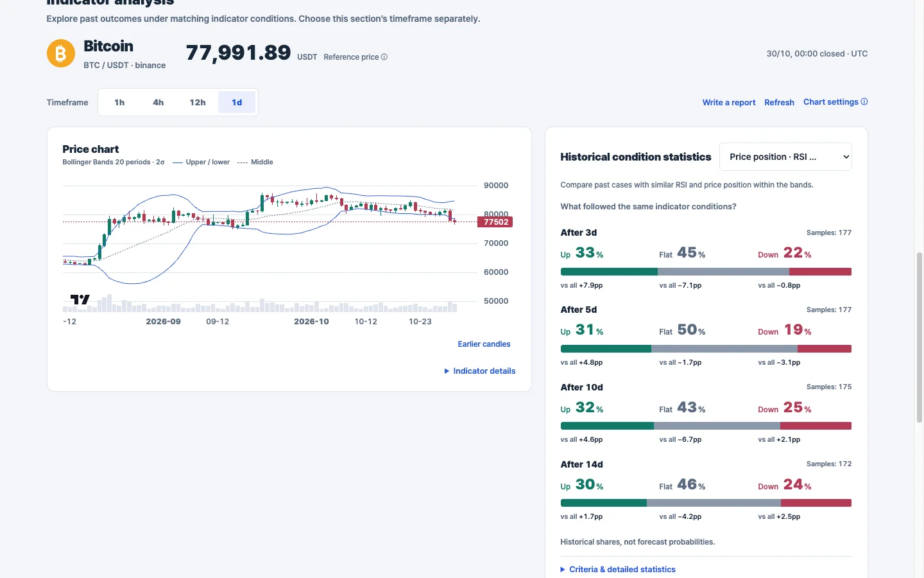The image size is (924, 578).
Task: Expand Indicator details
Action: (480, 371)
